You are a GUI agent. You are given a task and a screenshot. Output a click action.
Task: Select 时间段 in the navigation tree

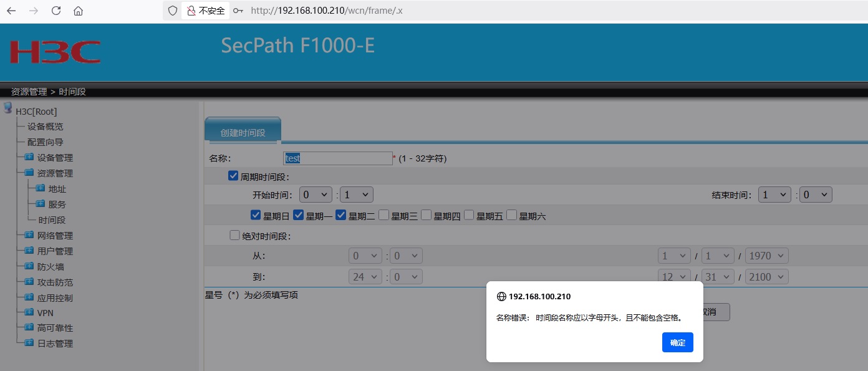coord(52,220)
